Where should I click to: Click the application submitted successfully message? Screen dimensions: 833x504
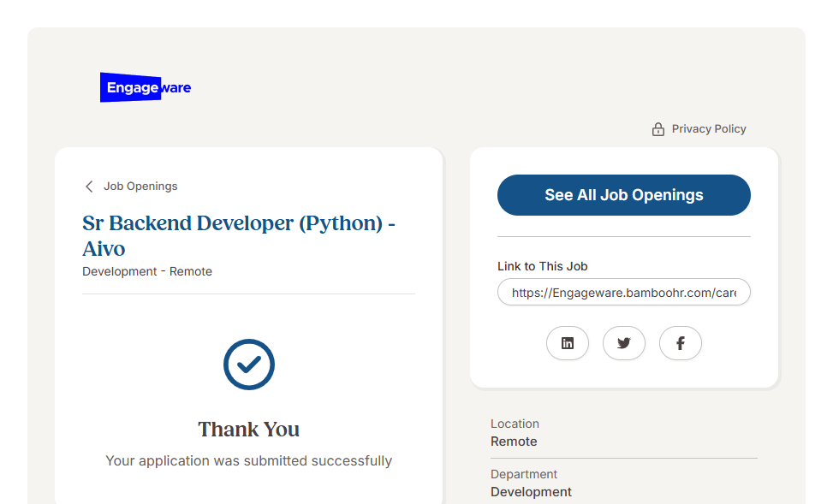pos(249,460)
